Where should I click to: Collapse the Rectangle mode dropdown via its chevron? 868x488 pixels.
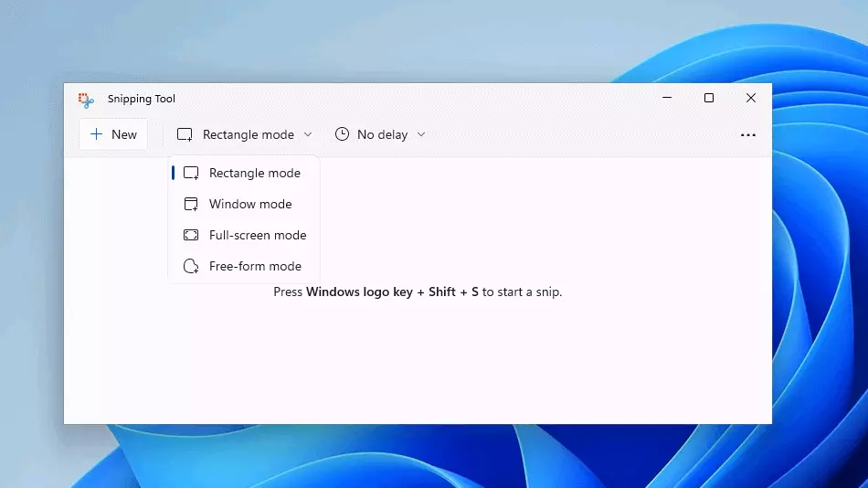(x=308, y=134)
